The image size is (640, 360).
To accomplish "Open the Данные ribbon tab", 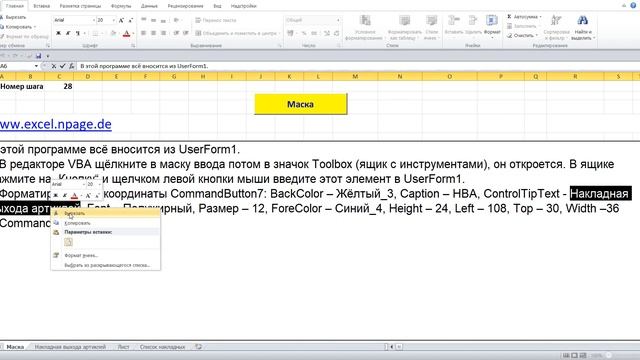I will [149, 6].
